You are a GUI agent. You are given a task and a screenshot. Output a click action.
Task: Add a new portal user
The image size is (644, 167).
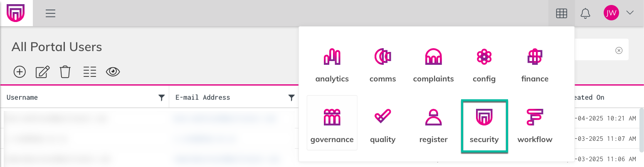[20, 72]
